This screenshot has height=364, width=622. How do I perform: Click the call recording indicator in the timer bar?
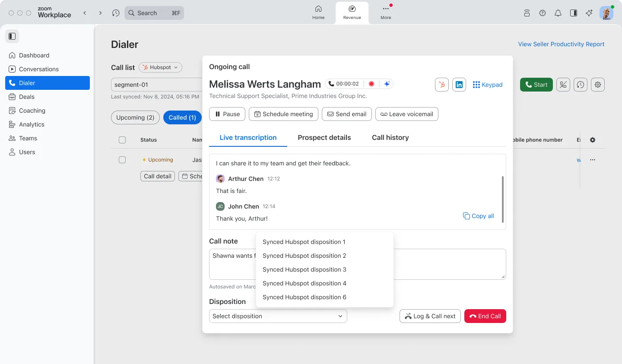[x=371, y=84]
